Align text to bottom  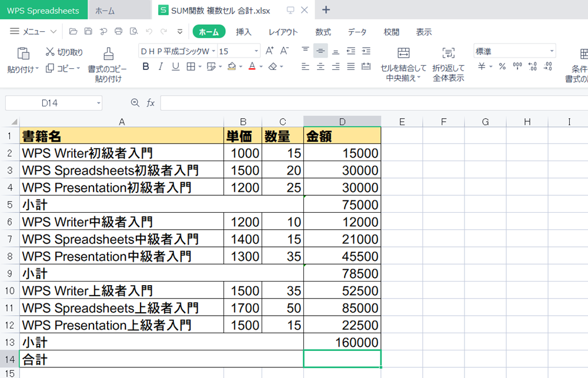pyautogui.click(x=336, y=51)
